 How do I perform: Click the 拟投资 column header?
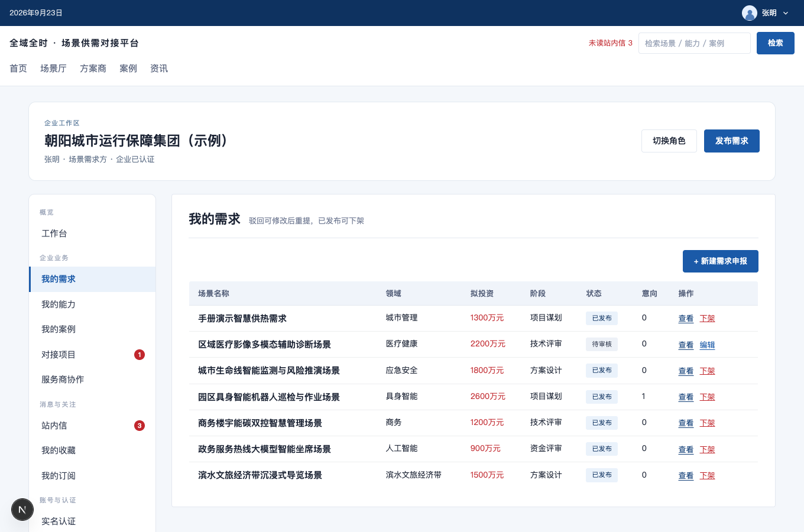point(482,293)
